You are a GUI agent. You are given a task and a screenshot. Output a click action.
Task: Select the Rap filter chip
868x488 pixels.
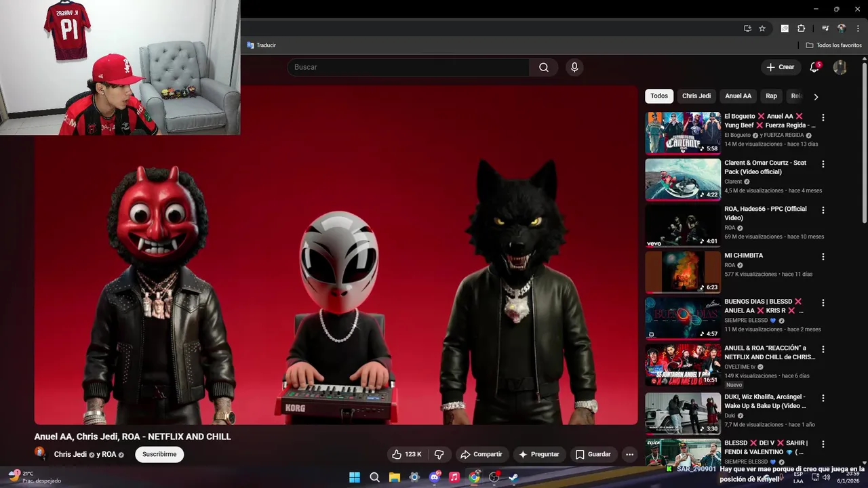771,96
